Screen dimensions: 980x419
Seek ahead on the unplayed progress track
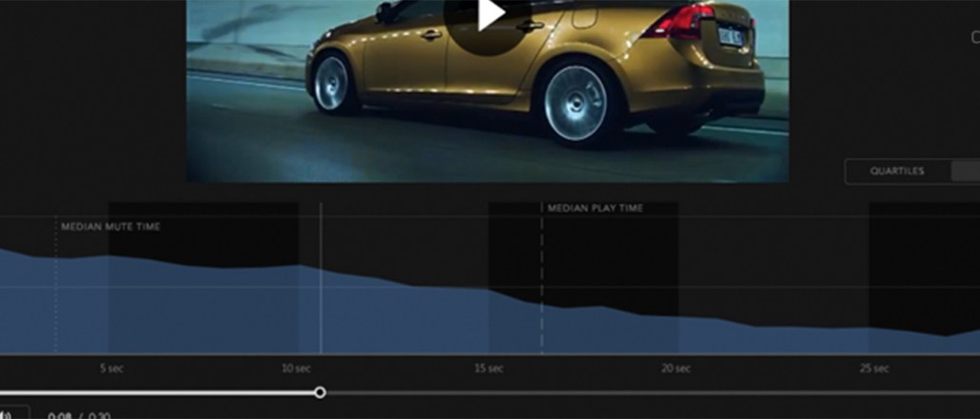647,392
